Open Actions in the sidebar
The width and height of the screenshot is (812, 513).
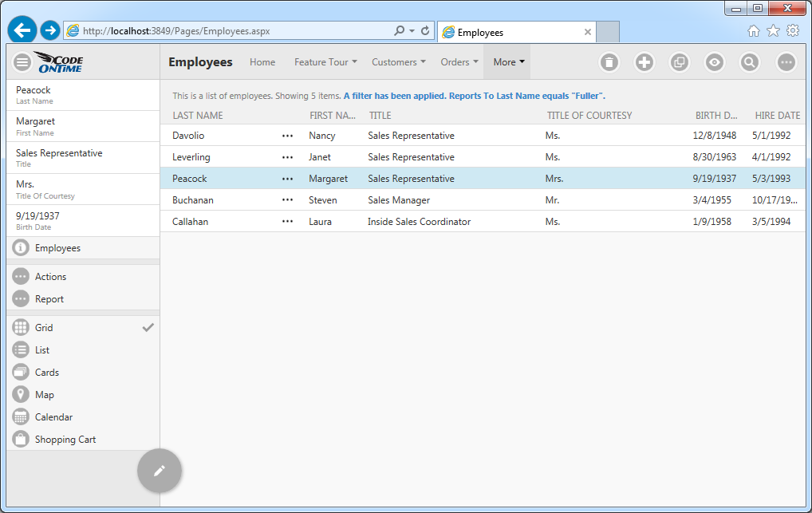pyautogui.click(x=83, y=277)
